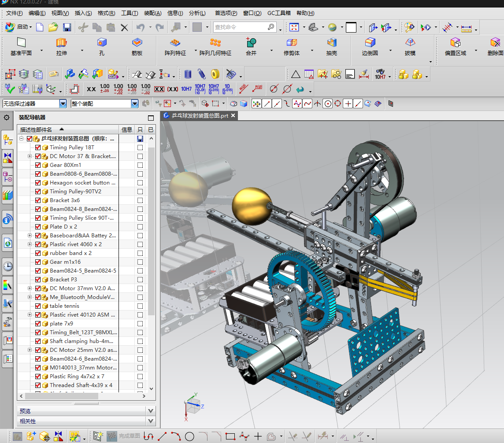
Task: Toggle visibility checkbox for Gear 80Xm1
Action: (x=38, y=165)
